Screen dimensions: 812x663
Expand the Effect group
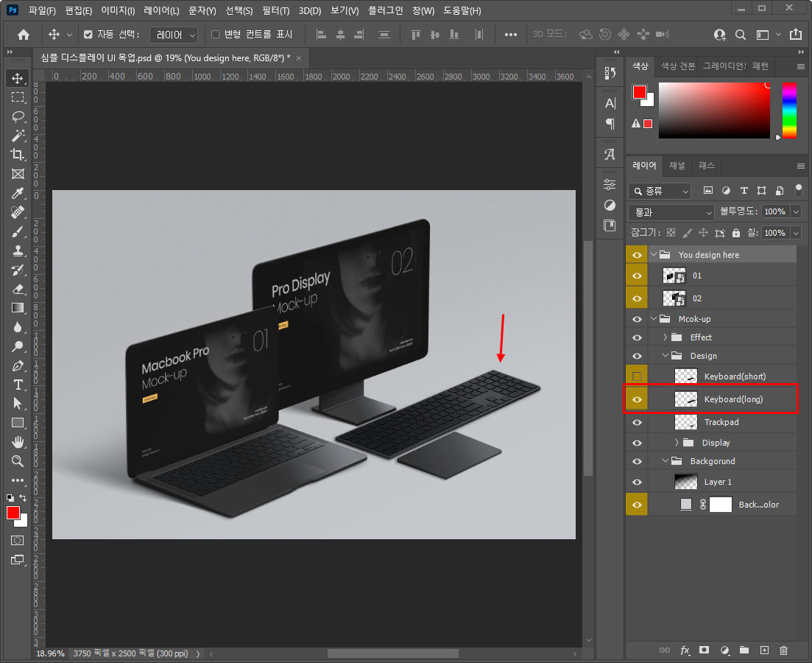[x=666, y=337]
